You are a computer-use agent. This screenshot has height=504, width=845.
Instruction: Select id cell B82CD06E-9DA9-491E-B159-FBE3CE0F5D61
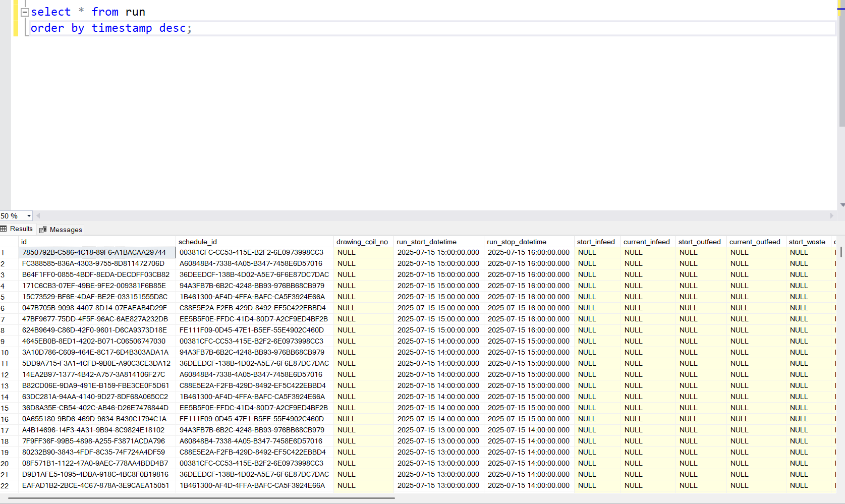point(97,386)
